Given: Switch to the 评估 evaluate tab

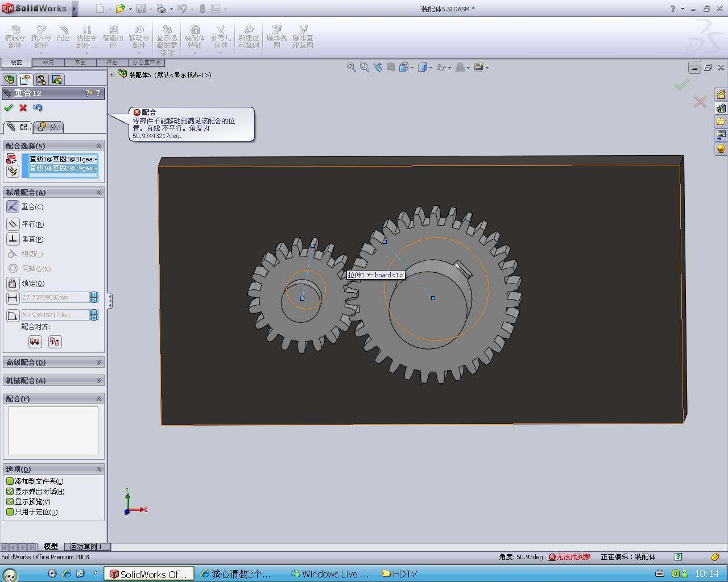Looking at the screenshot, I should click(x=112, y=63).
